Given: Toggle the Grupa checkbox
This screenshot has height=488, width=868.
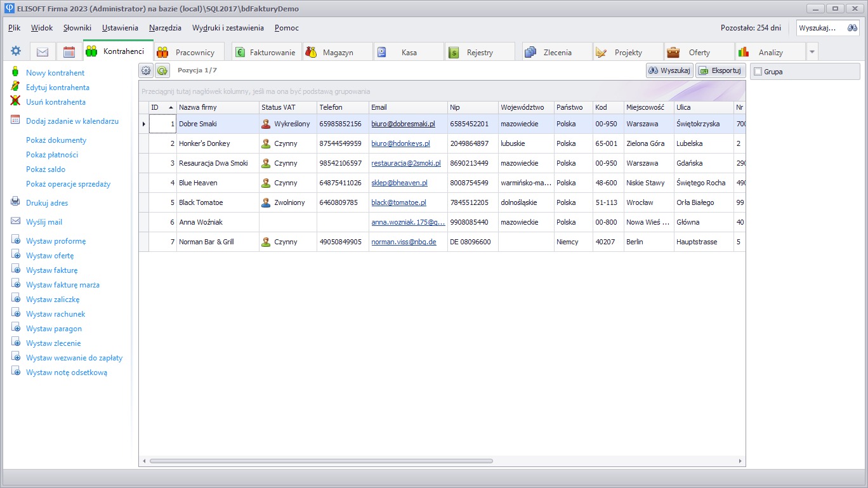Looking at the screenshot, I should pyautogui.click(x=758, y=72).
